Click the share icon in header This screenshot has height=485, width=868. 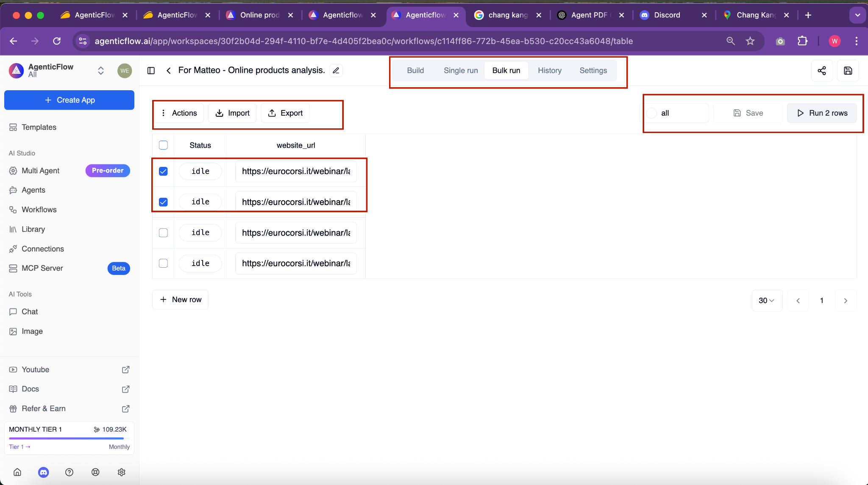[821, 71]
